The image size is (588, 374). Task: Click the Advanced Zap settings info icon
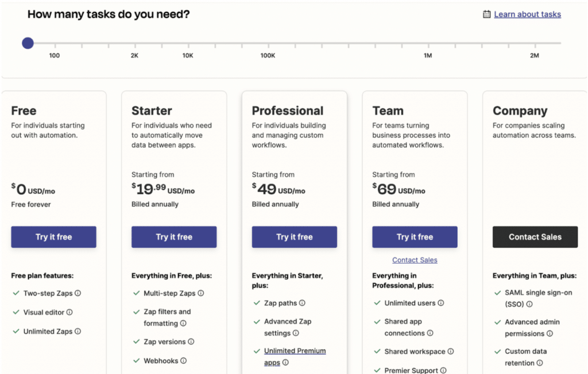pos(295,333)
